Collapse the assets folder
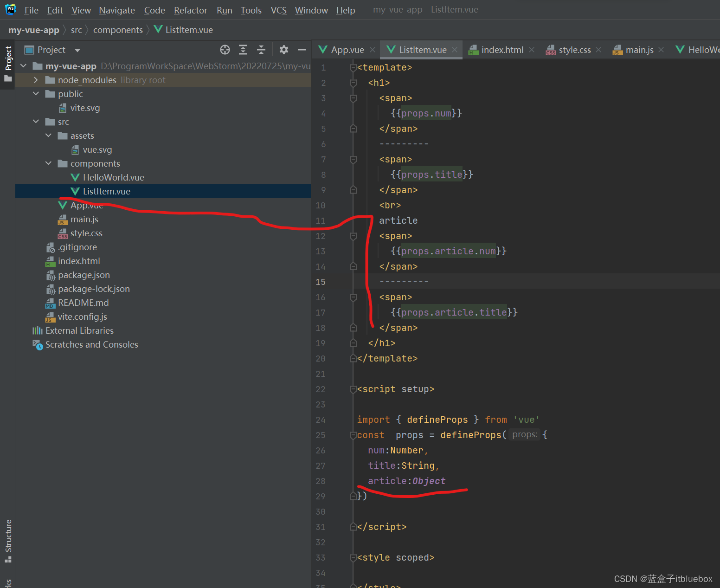Image resolution: width=720 pixels, height=588 pixels. [x=48, y=136]
